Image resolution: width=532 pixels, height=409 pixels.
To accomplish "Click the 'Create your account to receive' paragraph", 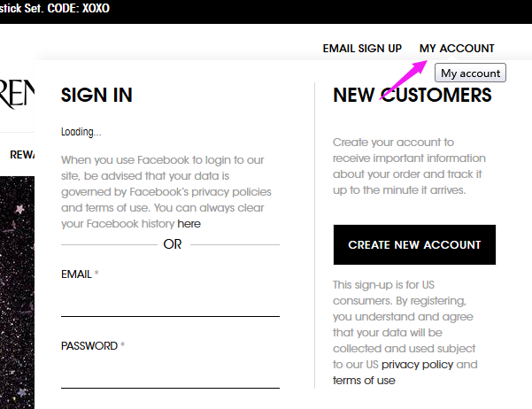I will pyautogui.click(x=409, y=166).
